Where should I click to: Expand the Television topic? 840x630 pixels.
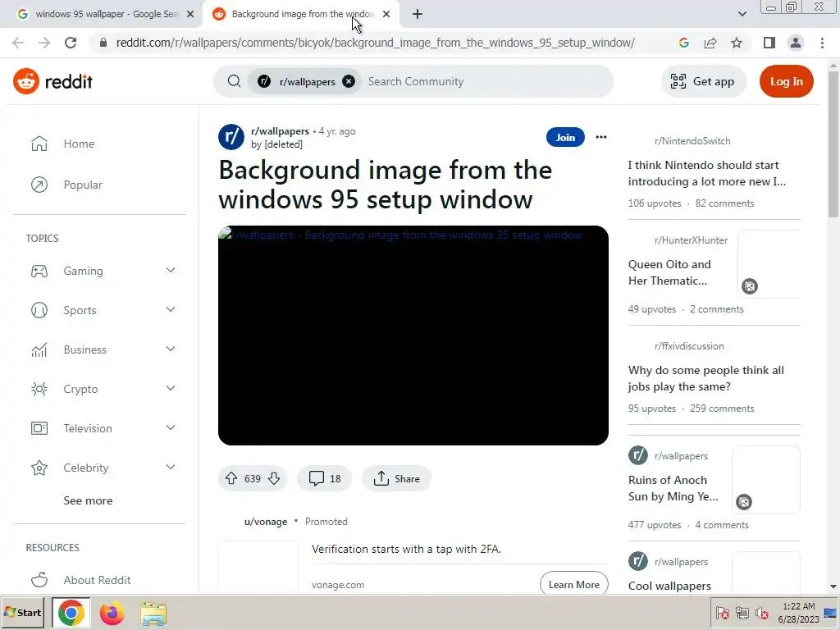point(171,428)
